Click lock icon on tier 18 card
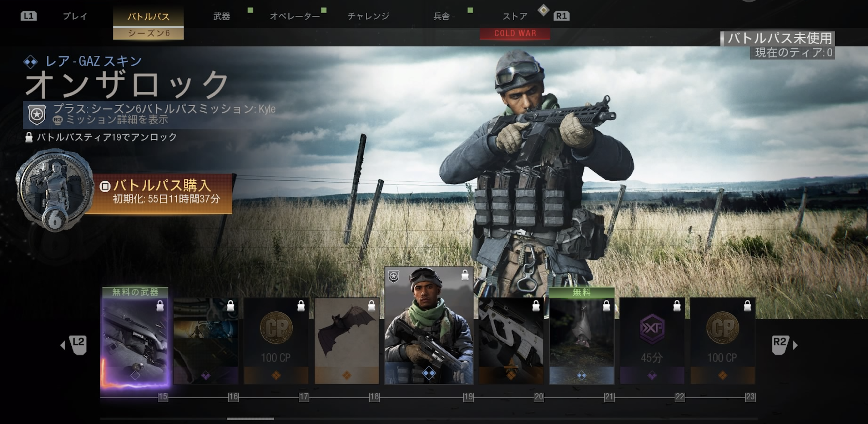 coord(372,306)
